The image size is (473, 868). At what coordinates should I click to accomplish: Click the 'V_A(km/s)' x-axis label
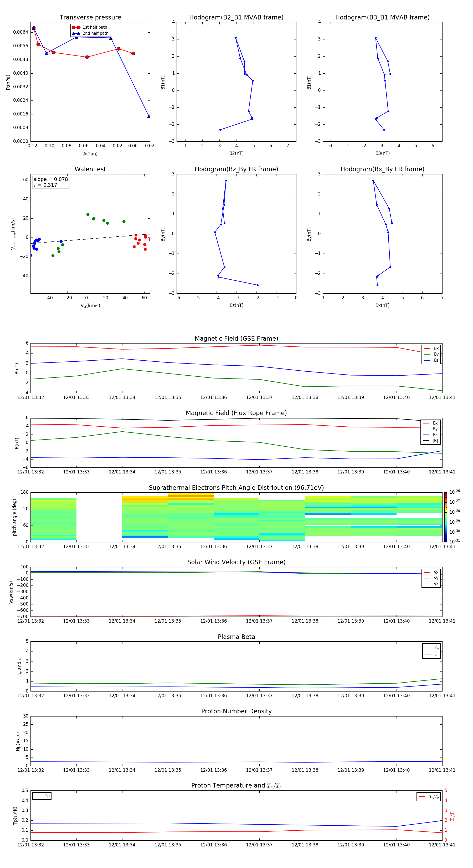coord(90,306)
